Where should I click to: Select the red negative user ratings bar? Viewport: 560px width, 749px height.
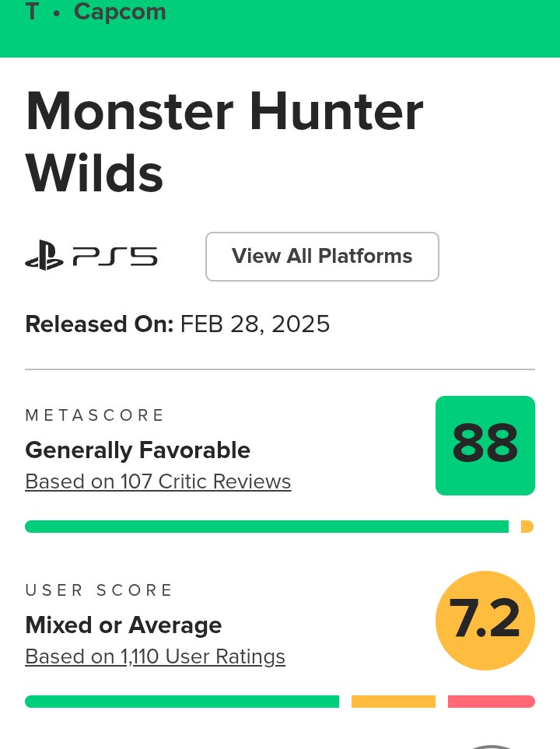tap(491, 702)
